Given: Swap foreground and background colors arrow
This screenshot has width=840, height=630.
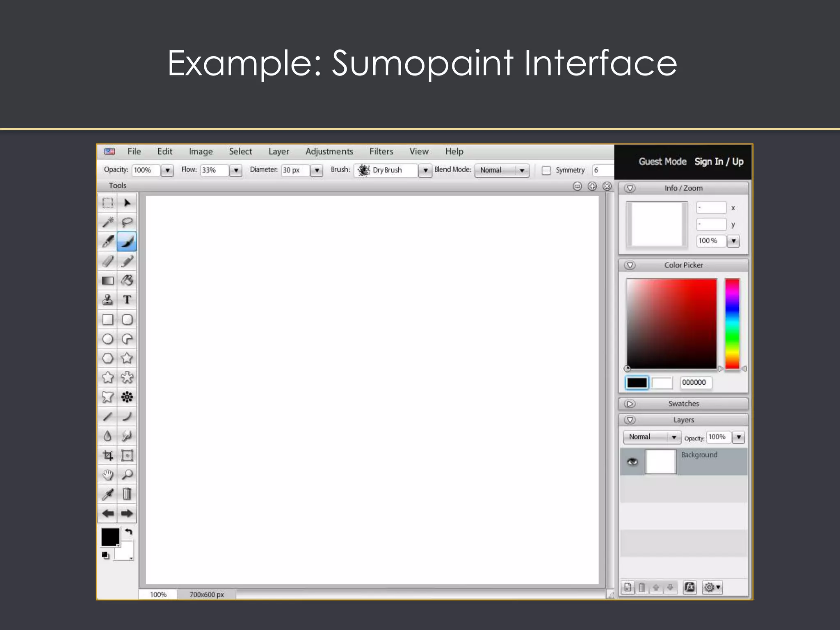Looking at the screenshot, I should point(129,532).
